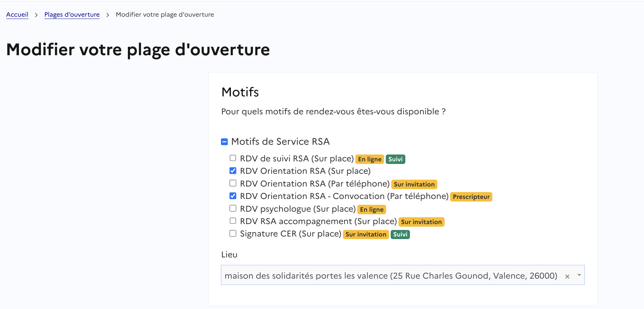644x309 pixels.
Task: Open Plages d'ouverture breadcrumb link
Action: [72, 15]
